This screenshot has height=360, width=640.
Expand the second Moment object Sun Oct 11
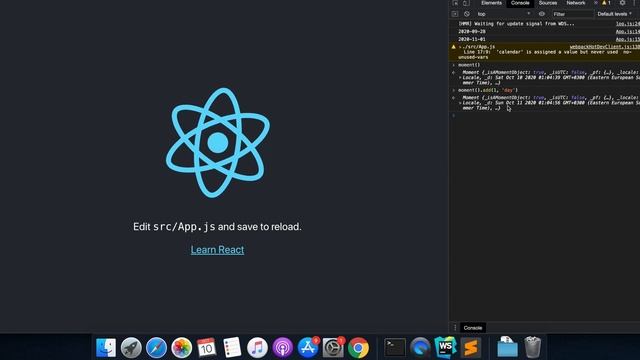(x=460, y=103)
